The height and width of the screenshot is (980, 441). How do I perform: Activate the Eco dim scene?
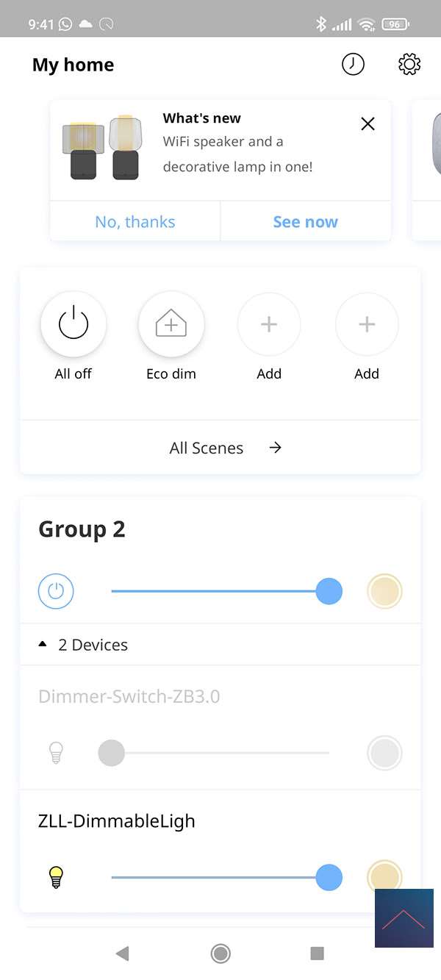click(x=171, y=324)
